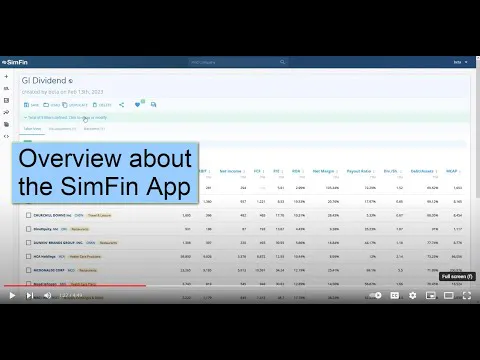Mute the video volume
Image resolution: width=480 pixels, height=360 pixels.
(x=48, y=295)
